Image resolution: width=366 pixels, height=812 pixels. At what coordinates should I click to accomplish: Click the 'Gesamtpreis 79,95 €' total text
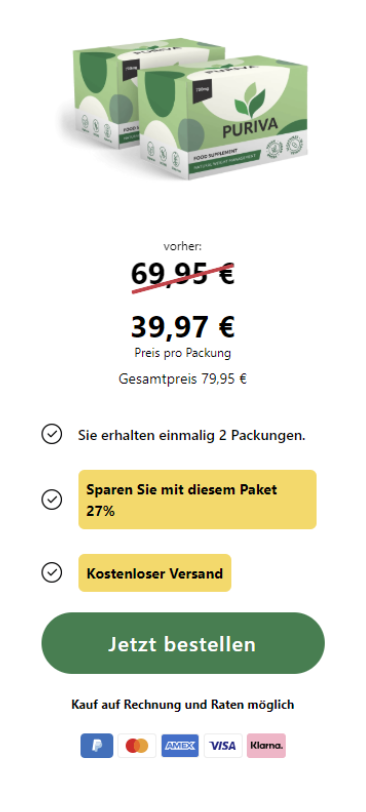tap(183, 379)
